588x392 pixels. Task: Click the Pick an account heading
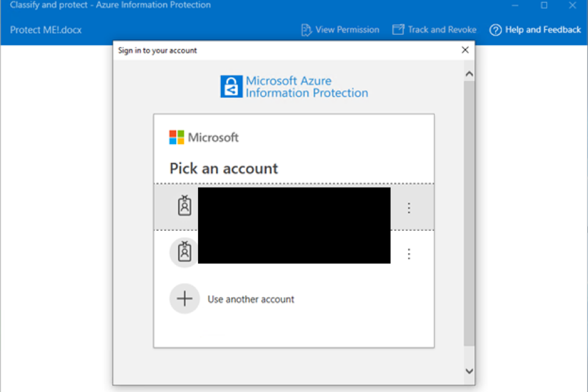(224, 169)
